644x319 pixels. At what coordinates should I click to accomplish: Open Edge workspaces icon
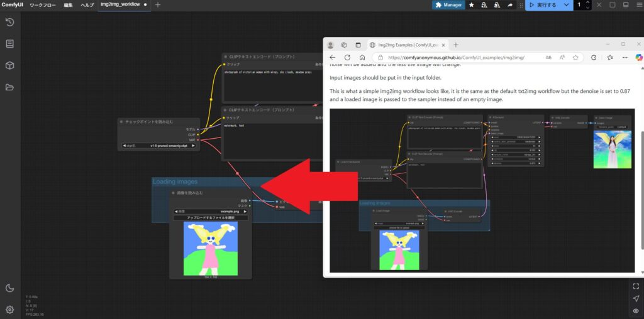coord(345,45)
